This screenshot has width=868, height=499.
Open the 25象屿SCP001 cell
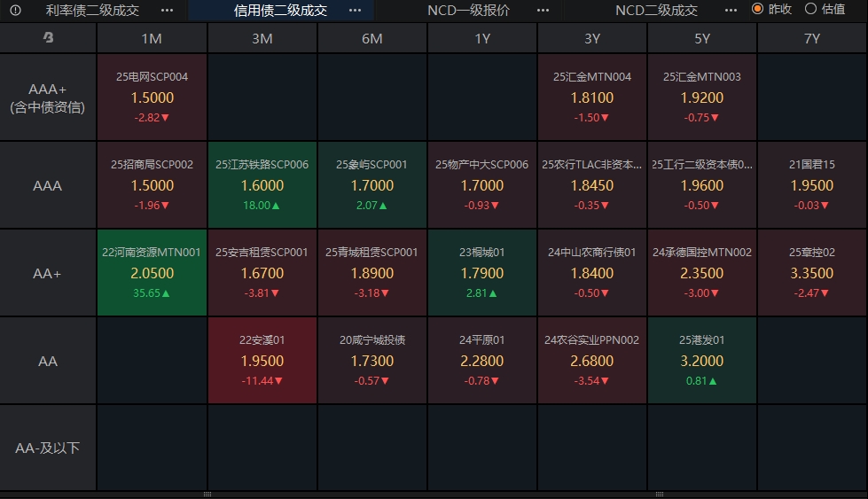pyautogui.click(x=372, y=184)
